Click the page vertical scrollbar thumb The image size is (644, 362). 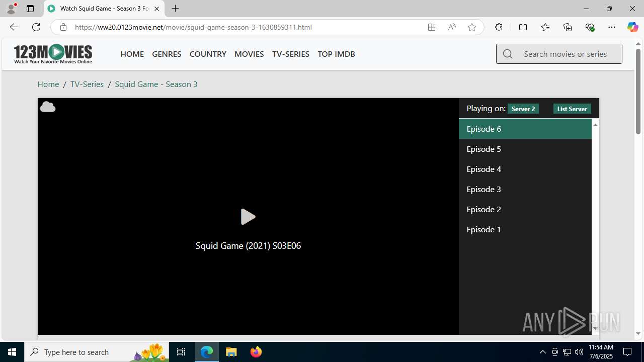pyautogui.click(x=638, y=91)
